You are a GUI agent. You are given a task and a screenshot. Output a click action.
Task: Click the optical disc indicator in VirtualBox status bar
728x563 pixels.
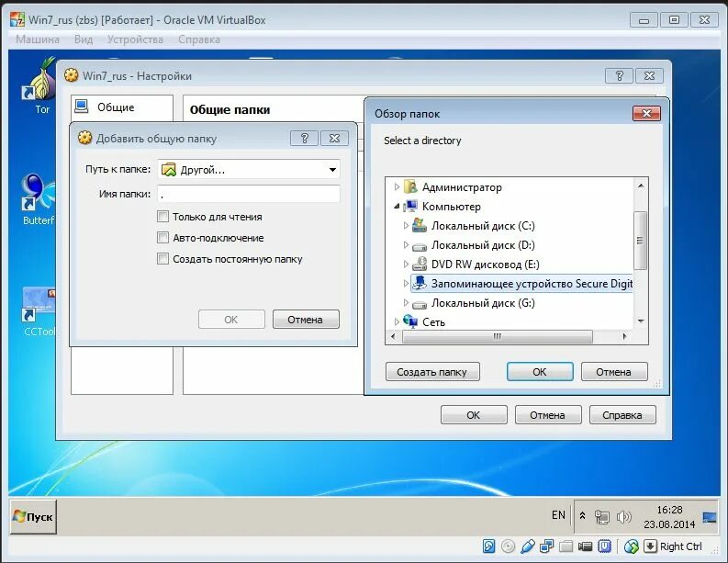click(508, 546)
